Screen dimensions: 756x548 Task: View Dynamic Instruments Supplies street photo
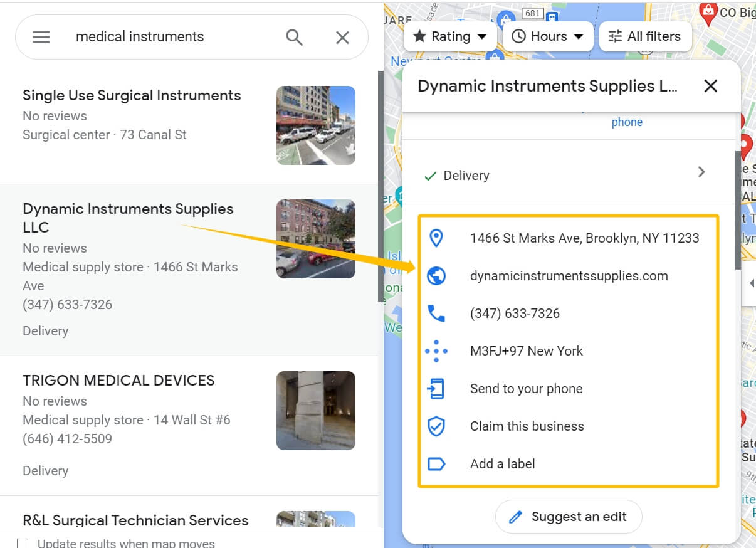(x=316, y=239)
